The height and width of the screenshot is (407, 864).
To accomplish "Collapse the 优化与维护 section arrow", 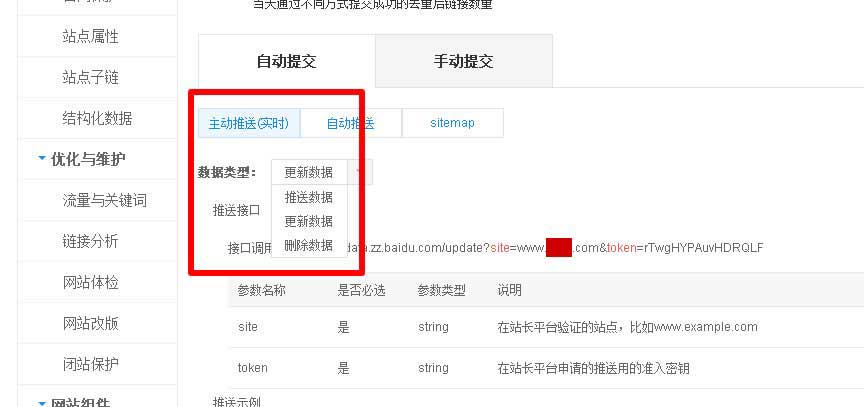I will (x=42, y=159).
